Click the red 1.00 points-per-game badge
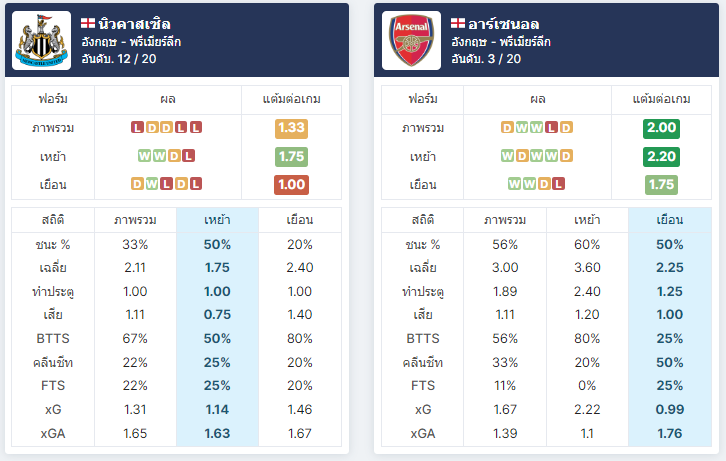This screenshot has height=461, width=726. pyautogui.click(x=291, y=185)
